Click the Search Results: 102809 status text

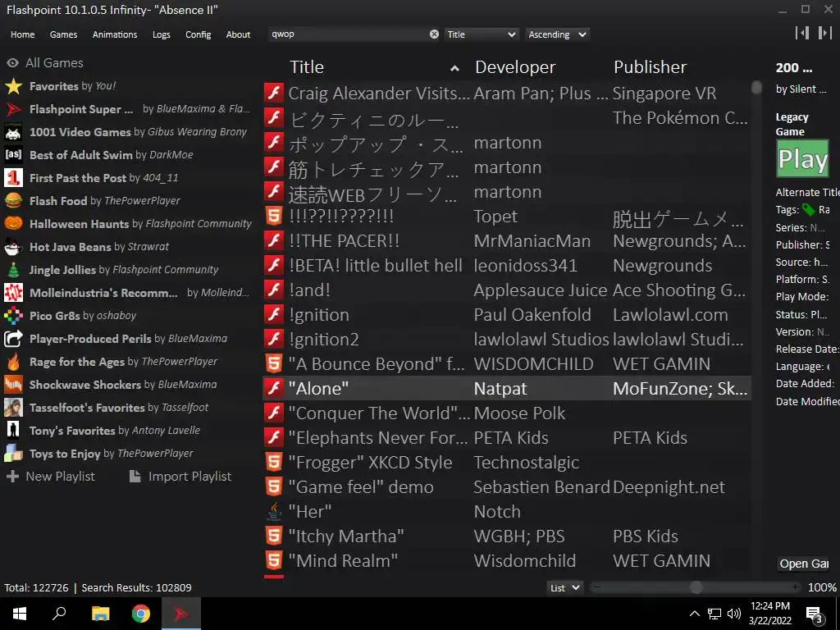pyautogui.click(x=136, y=587)
